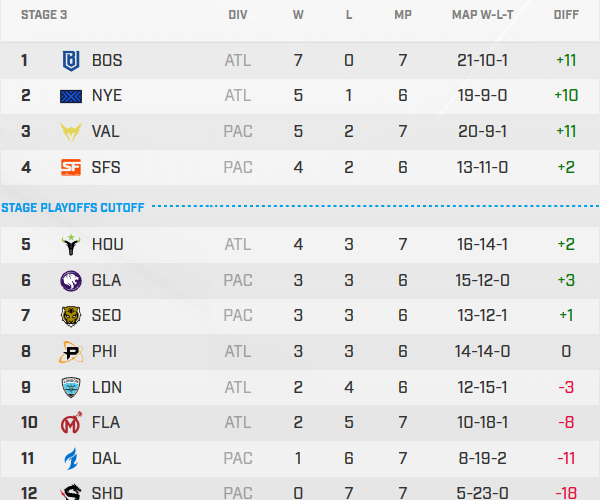Open the NYE team name link

[107, 96]
